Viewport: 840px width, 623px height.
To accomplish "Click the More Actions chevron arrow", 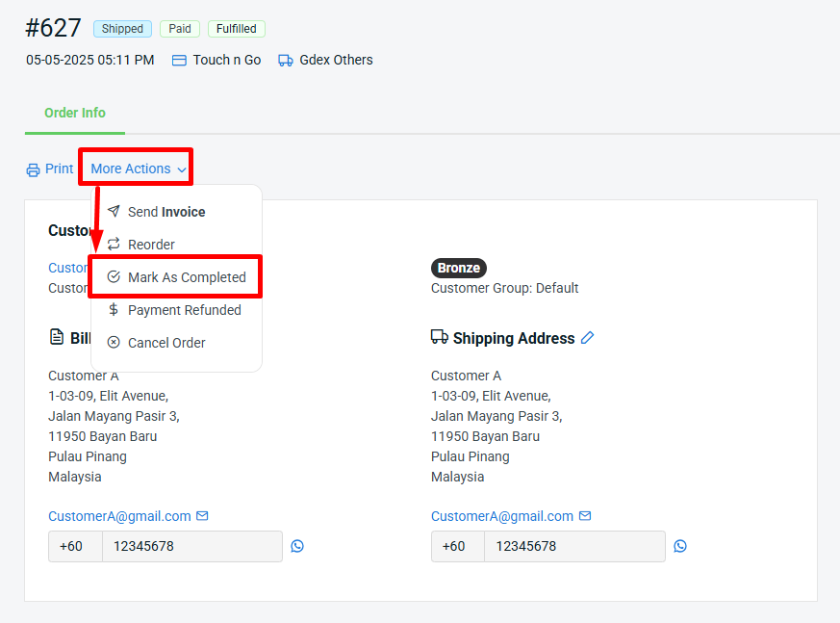I will (x=182, y=169).
